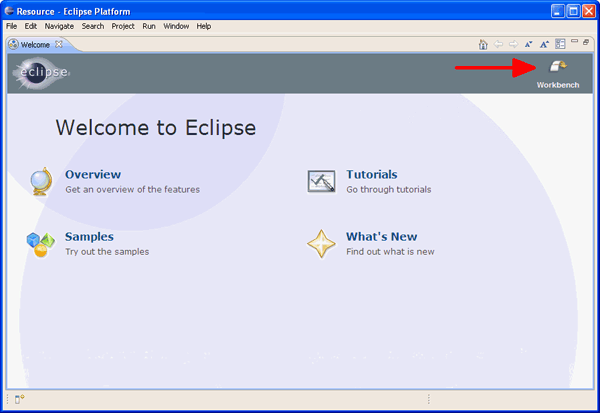This screenshot has height=413, width=600.
Task: Minimize the Welcome view pane
Action: point(574,41)
